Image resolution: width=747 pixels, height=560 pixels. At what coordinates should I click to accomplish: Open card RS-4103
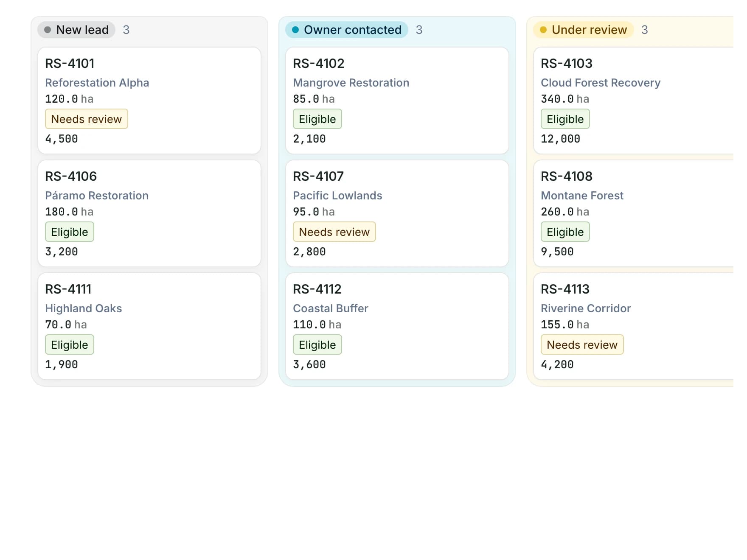point(634,101)
